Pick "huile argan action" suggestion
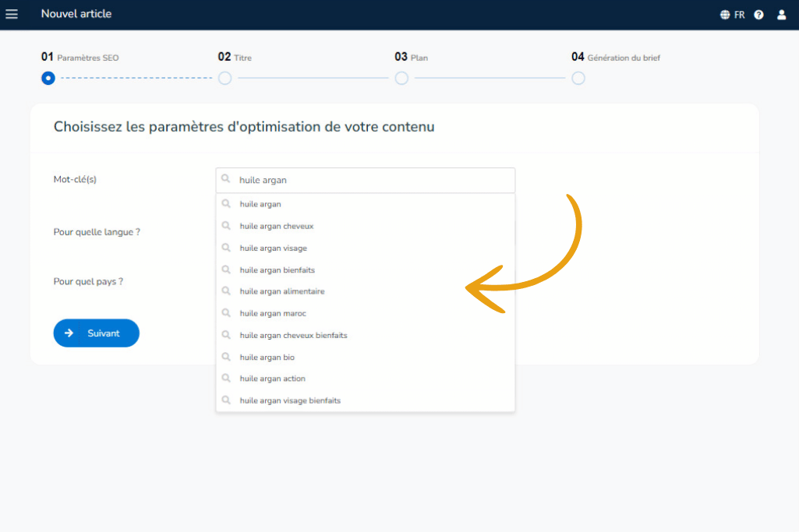 (366, 379)
